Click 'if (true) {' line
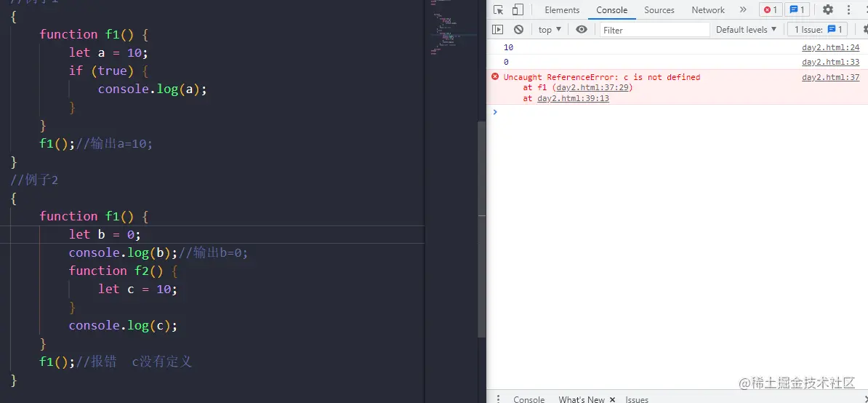 (x=108, y=71)
